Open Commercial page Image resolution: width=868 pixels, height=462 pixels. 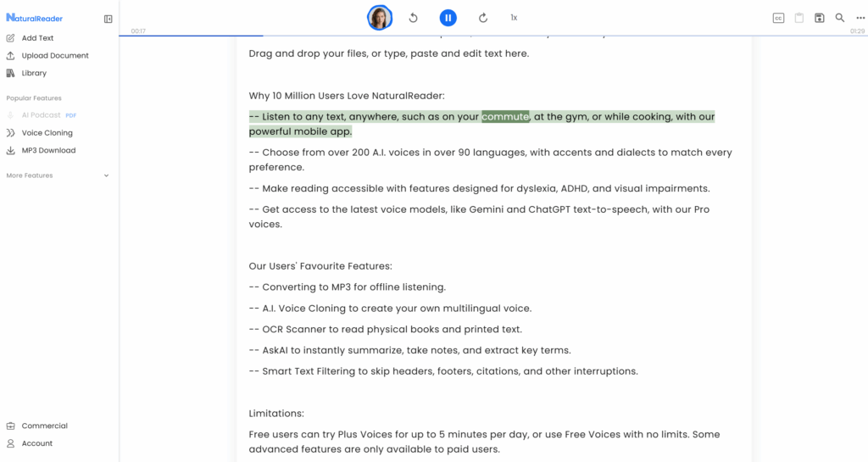tap(44, 426)
